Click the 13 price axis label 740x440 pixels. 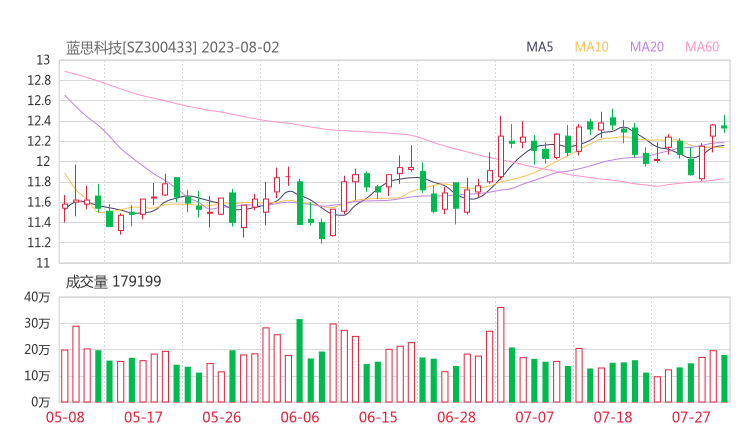43,60
